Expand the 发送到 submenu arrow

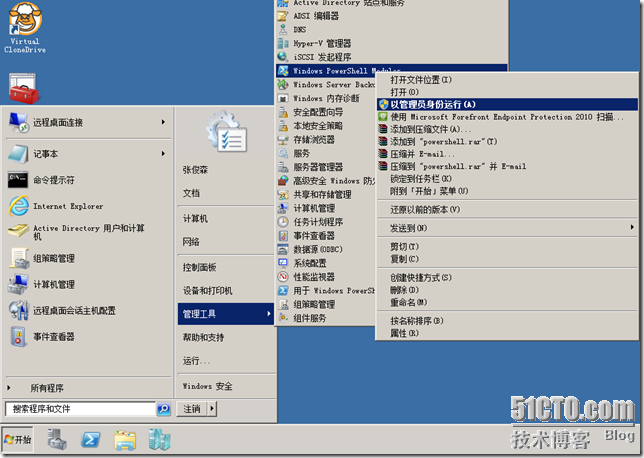[x=632, y=227]
